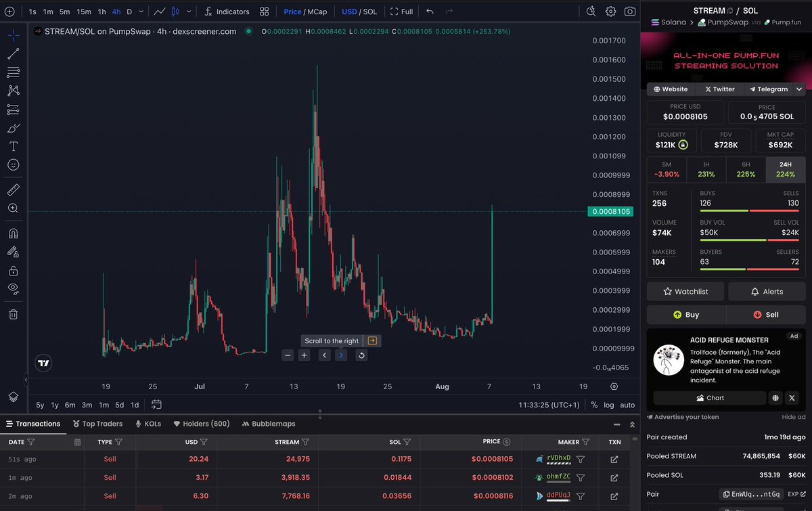Switch to Full screen chart mode

click(x=401, y=12)
